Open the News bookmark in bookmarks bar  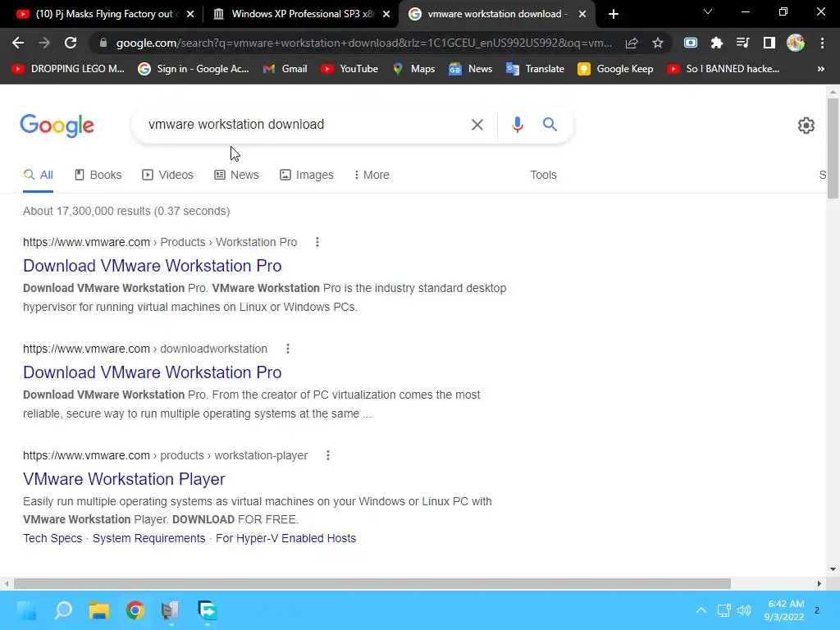(x=470, y=69)
